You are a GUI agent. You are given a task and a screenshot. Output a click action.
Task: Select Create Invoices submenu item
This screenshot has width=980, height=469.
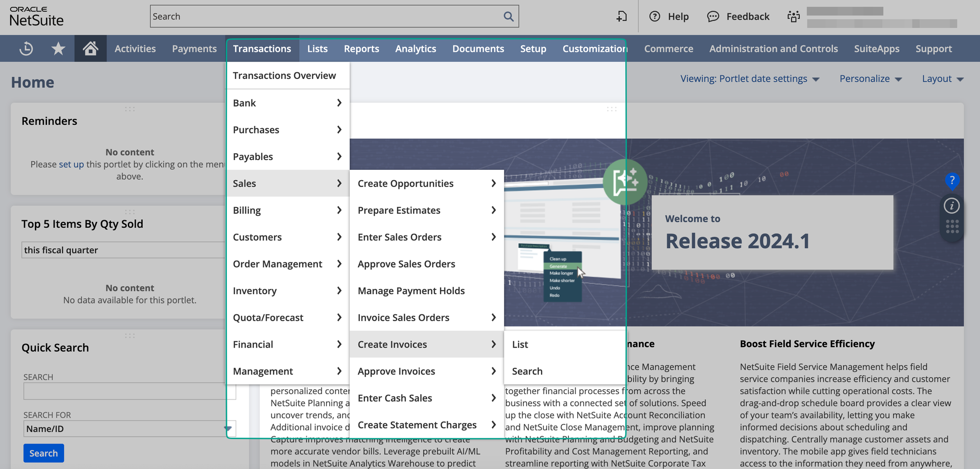click(427, 344)
